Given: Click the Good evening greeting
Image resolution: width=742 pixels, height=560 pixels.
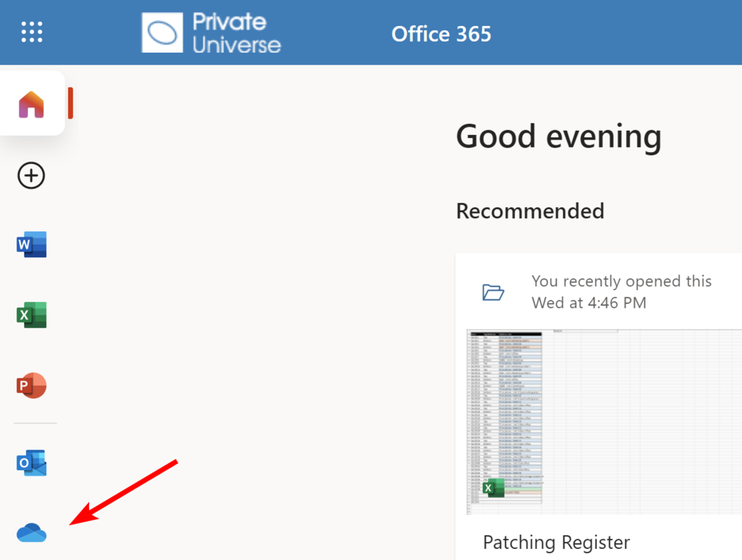Looking at the screenshot, I should tap(558, 136).
